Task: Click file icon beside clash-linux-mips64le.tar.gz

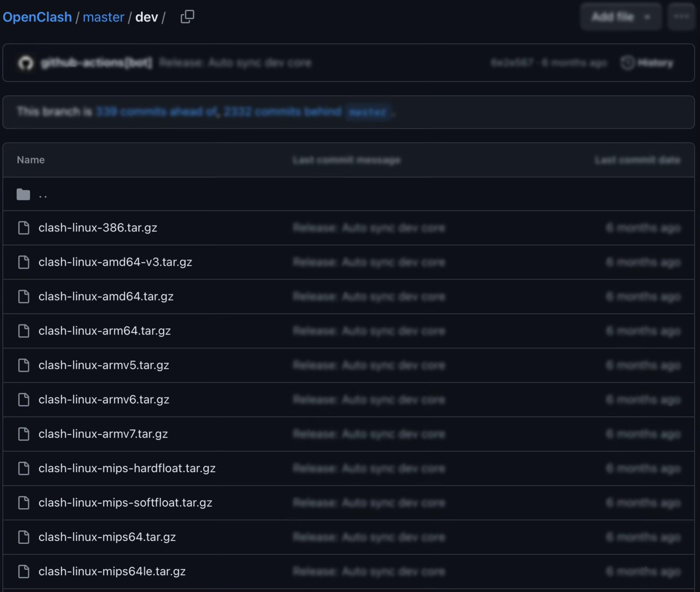Action: click(x=24, y=571)
